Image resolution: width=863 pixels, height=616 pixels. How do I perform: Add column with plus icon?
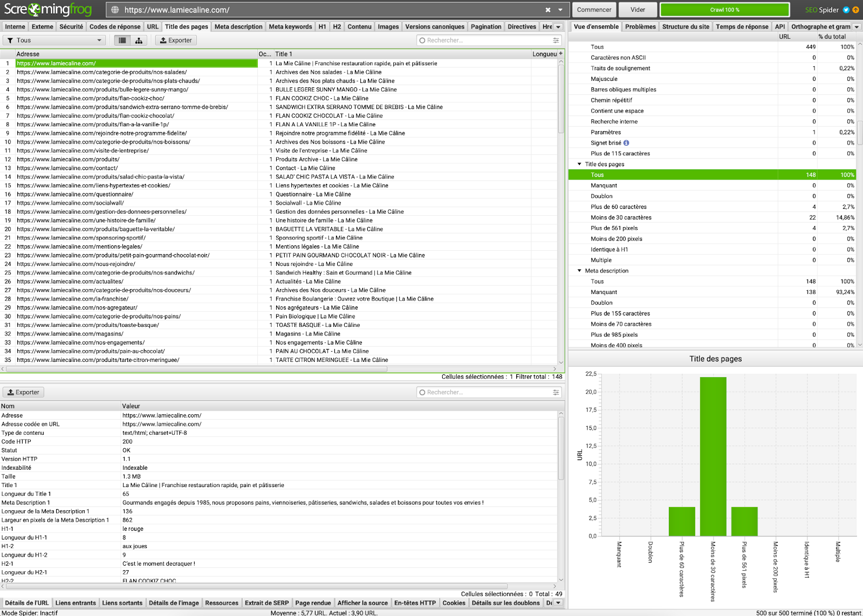tap(561, 54)
